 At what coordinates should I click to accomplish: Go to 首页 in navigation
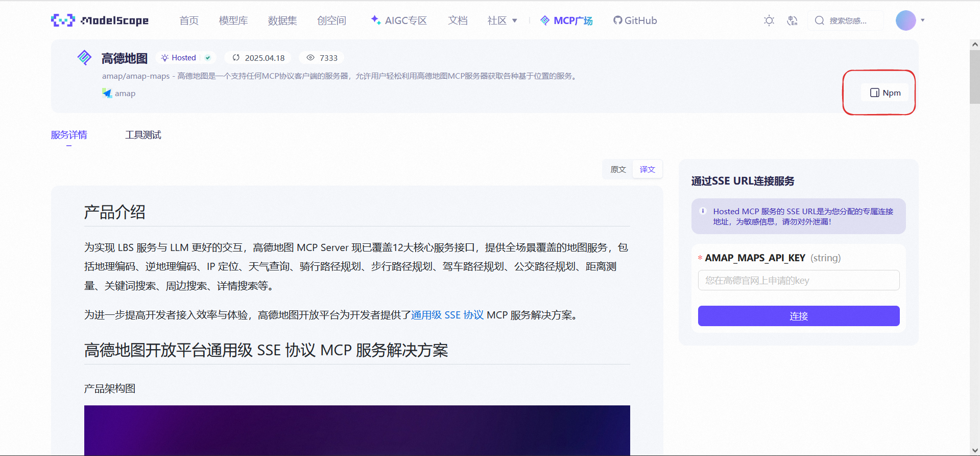tap(189, 20)
